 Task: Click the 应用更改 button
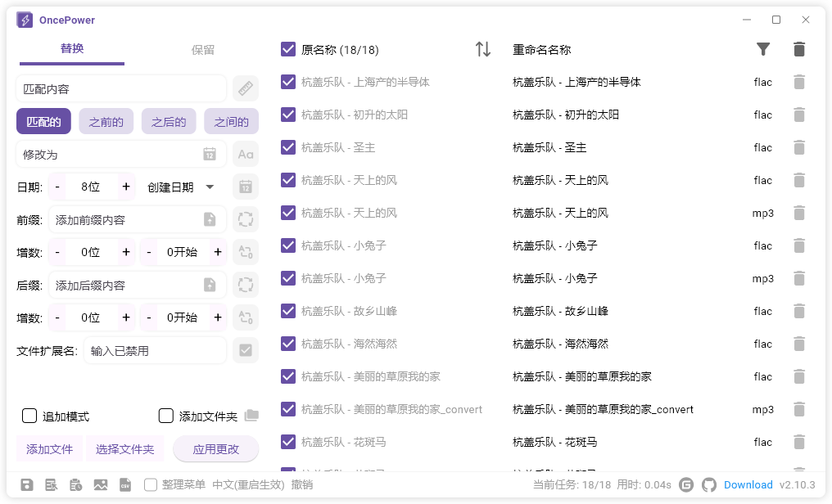pyautogui.click(x=216, y=448)
